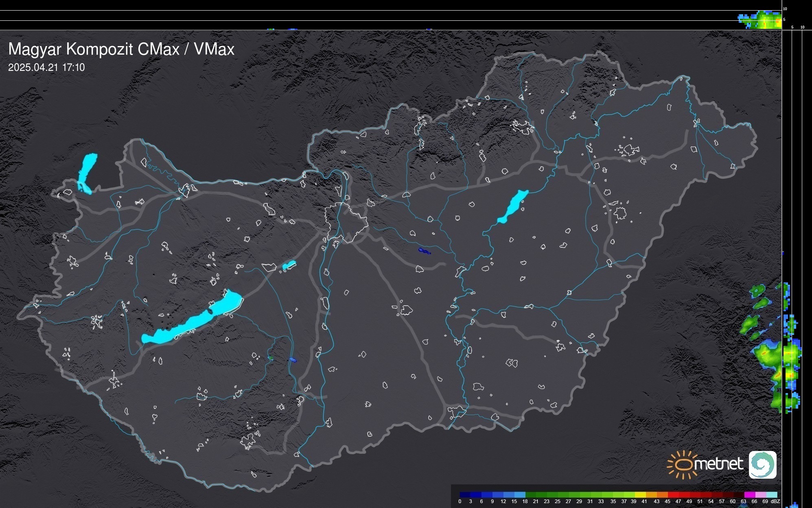Click the Magyar Kompozit CMax / VMax title
The image size is (812, 508).
(x=121, y=49)
